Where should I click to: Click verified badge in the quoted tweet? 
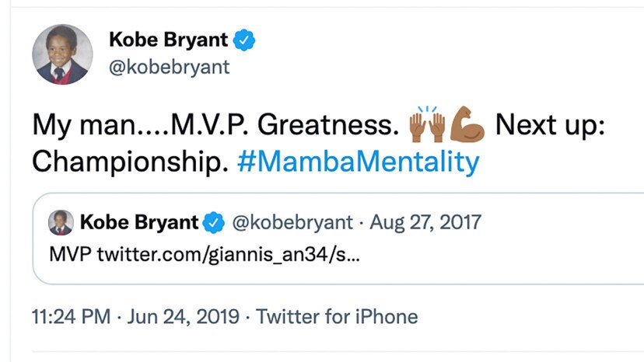click(x=214, y=222)
